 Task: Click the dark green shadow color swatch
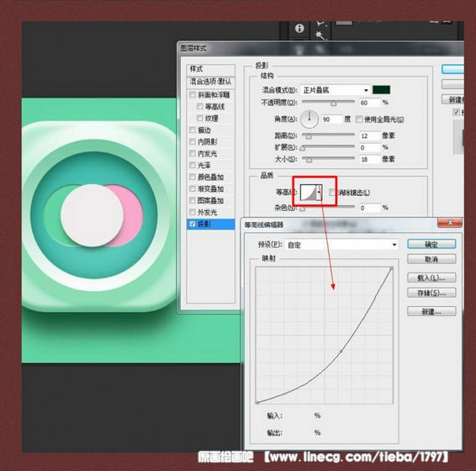pos(381,90)
